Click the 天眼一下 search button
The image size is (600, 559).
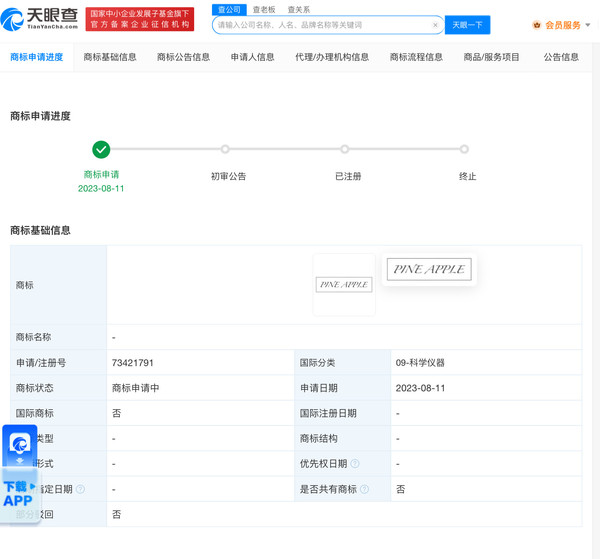pyautogui.click(x=467, y=25)
